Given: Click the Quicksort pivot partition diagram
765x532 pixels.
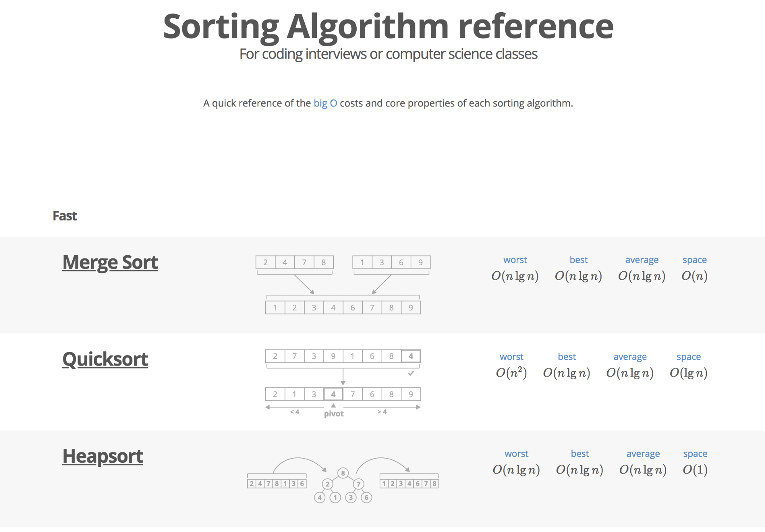Looking at the screenshot, I should (x=343, y=383).
